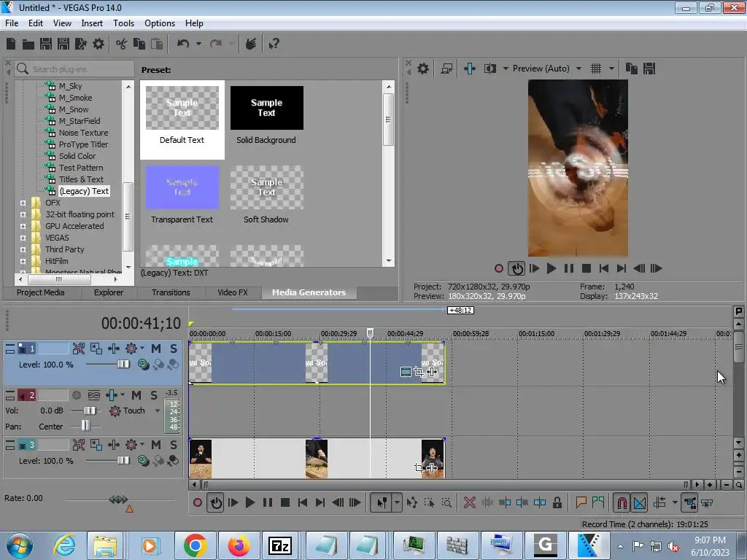Open the Undo history dropdown arrow
The height and width of the screenshot is (560, 747).
pos(198,44)
